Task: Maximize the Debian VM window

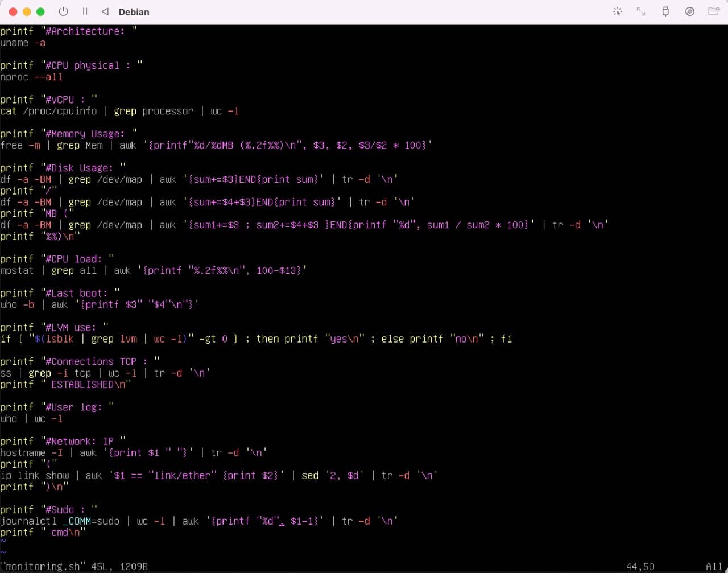Action: click(40, 11)
